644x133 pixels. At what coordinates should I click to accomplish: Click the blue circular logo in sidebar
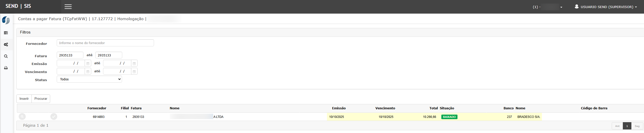pos(6,20)
